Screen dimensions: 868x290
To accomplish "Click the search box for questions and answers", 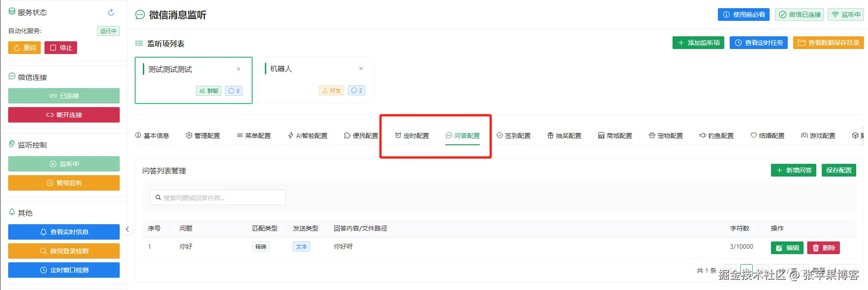I will click(x=218, y=197).
